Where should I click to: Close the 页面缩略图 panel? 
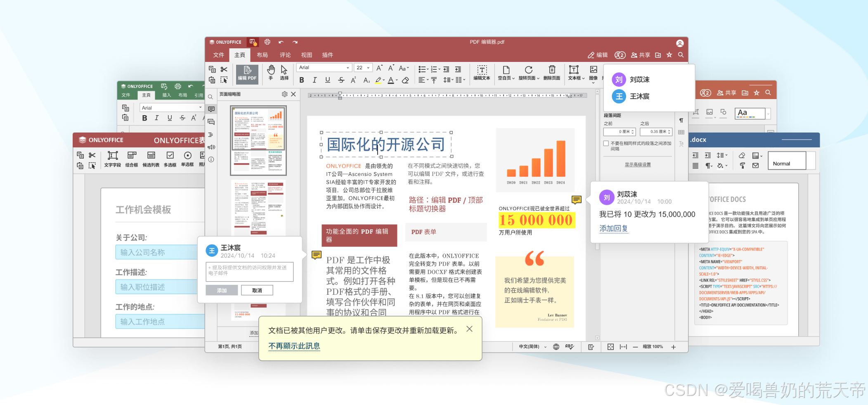[x=293, y=94]
